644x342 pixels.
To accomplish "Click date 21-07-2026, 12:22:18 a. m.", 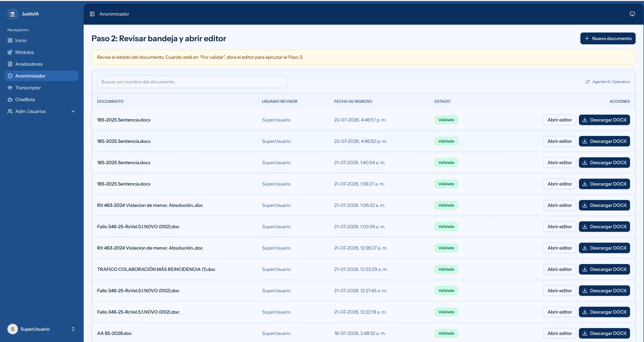I will click(360, 312).
